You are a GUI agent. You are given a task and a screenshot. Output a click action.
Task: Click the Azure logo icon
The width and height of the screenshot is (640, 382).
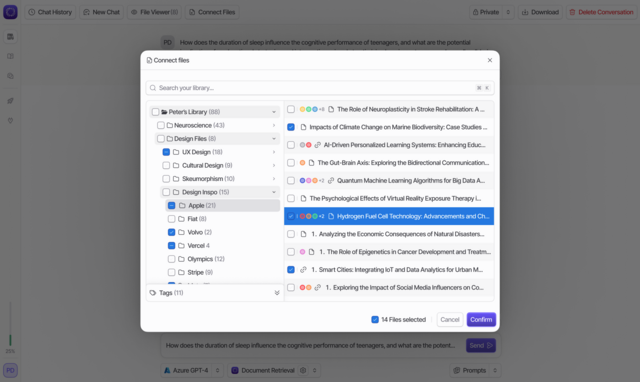click(x=167, y=371)
